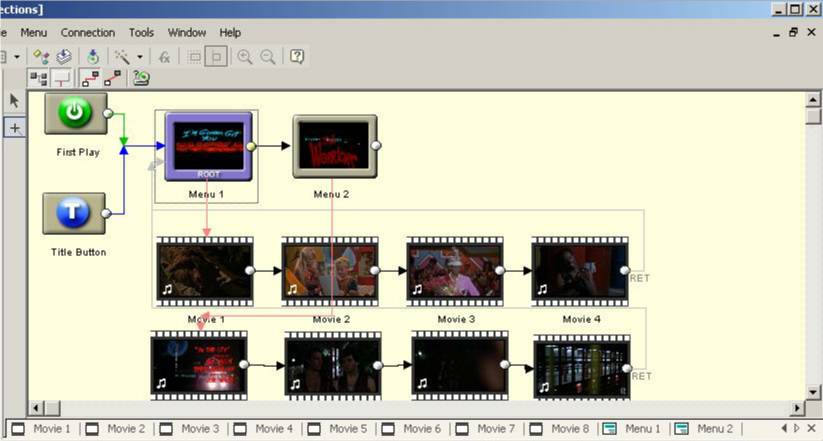Click the zoom in magnifier icon
The image size is (823, 441).
click(245, 57)
